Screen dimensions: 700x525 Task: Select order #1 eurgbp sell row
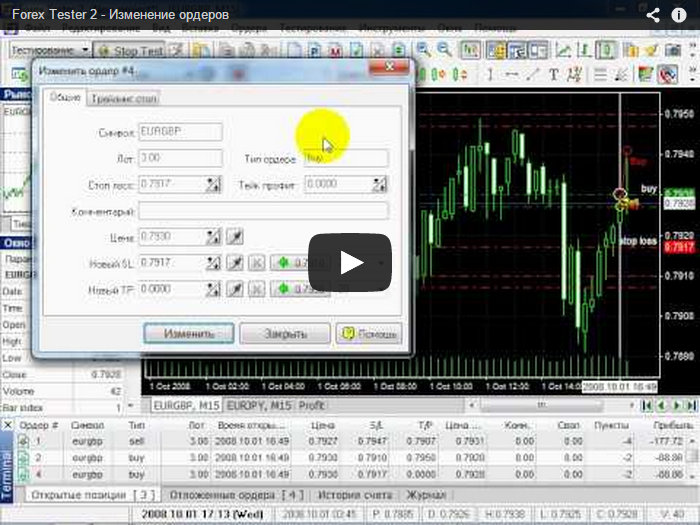coord(350,441)
